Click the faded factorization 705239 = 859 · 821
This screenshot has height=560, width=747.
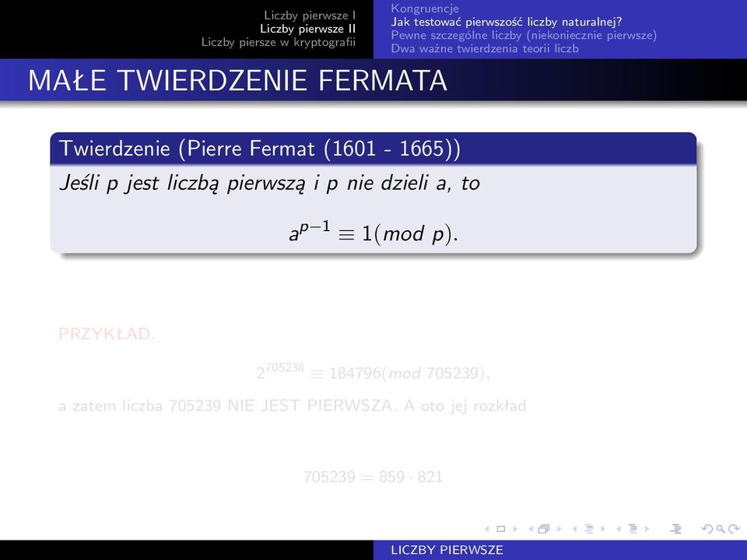coord(373,477)
